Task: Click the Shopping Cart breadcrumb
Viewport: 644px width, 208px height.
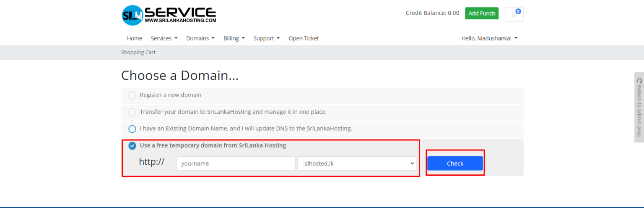Action: click(138, 53)
